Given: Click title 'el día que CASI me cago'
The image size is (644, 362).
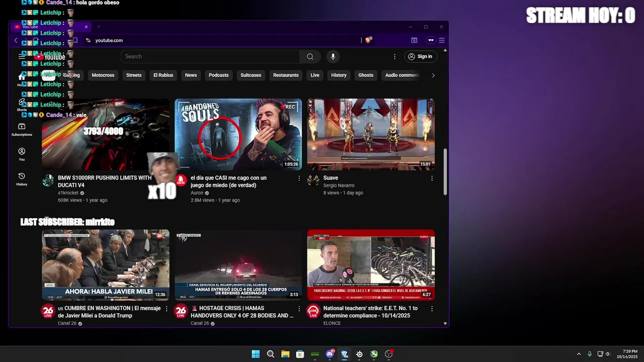Looking at the screenshot, I should (x=228, y=182).
